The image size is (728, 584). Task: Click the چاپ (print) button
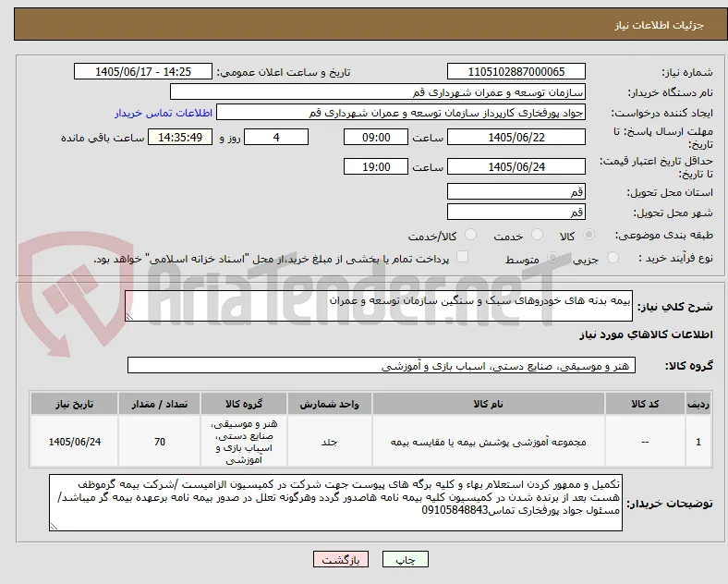pos(405,559)
